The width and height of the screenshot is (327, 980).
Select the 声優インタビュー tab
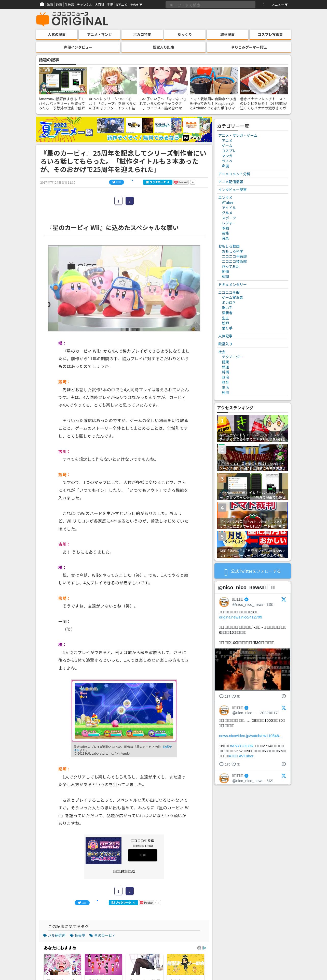(x=78, y=47)
